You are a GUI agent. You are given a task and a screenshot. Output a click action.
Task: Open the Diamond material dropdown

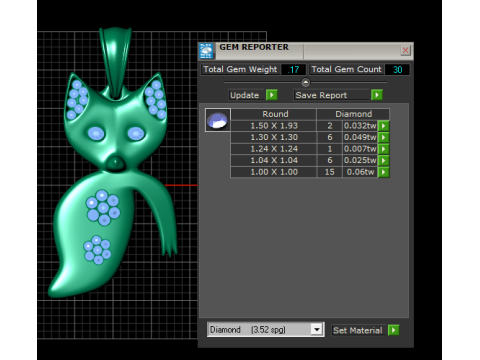317,330
